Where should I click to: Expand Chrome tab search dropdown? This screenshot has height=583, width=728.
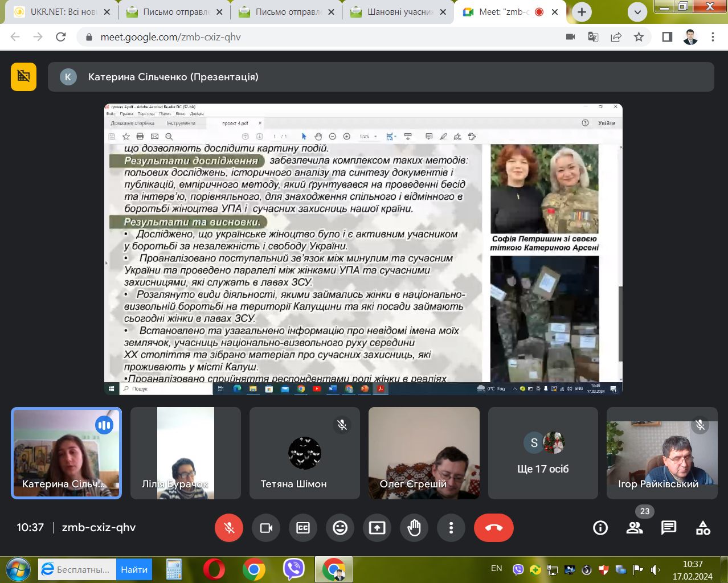click(x=637, y=12)
